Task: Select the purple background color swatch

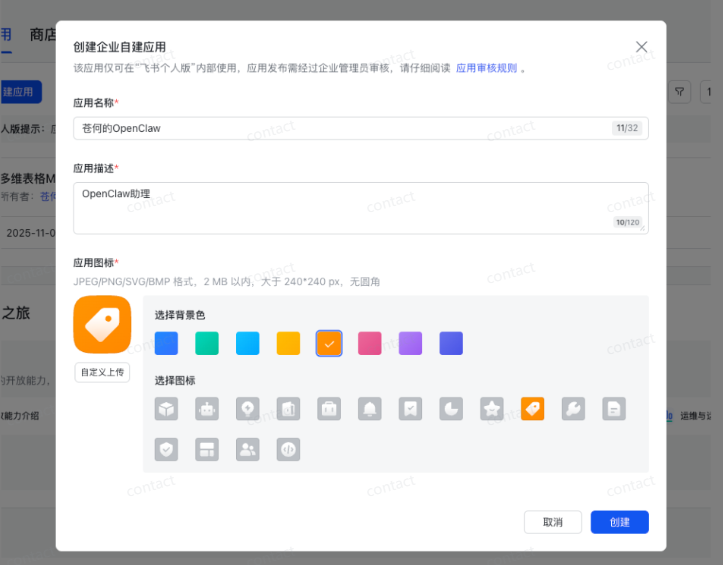Action: (410, 343)
